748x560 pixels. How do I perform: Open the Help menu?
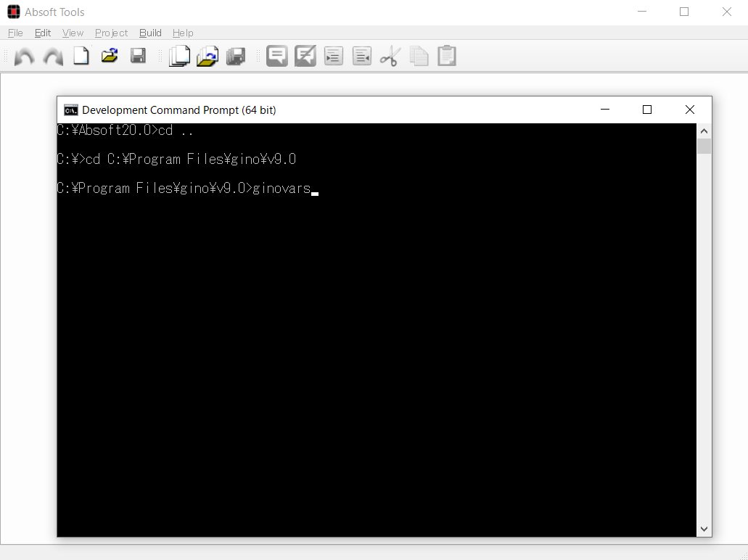[x=183, y=33]
